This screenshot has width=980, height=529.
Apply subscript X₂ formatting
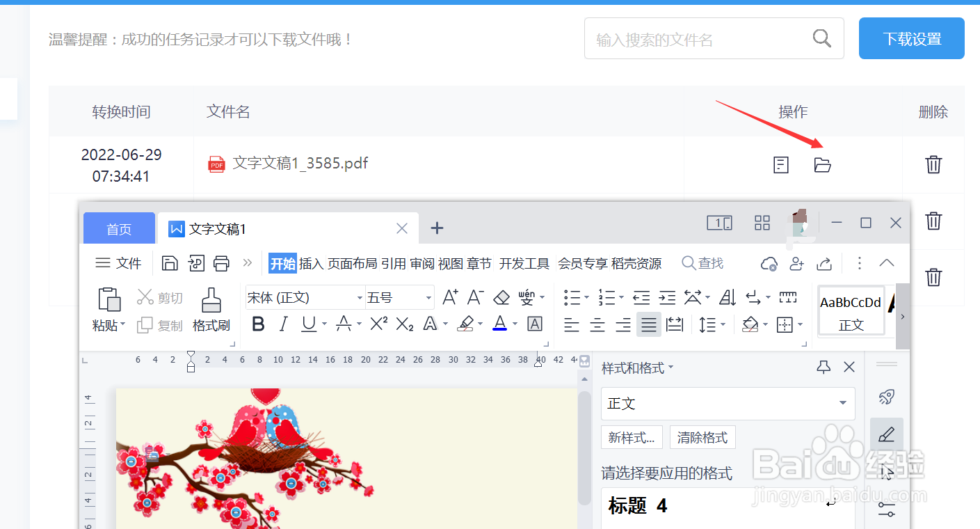click(x=405, y=324)
